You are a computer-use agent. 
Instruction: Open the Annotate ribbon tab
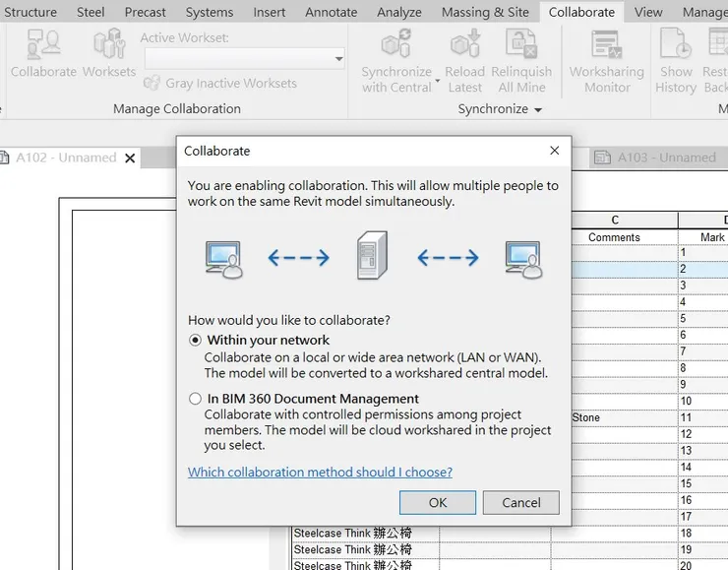click(x=331, y=12)
